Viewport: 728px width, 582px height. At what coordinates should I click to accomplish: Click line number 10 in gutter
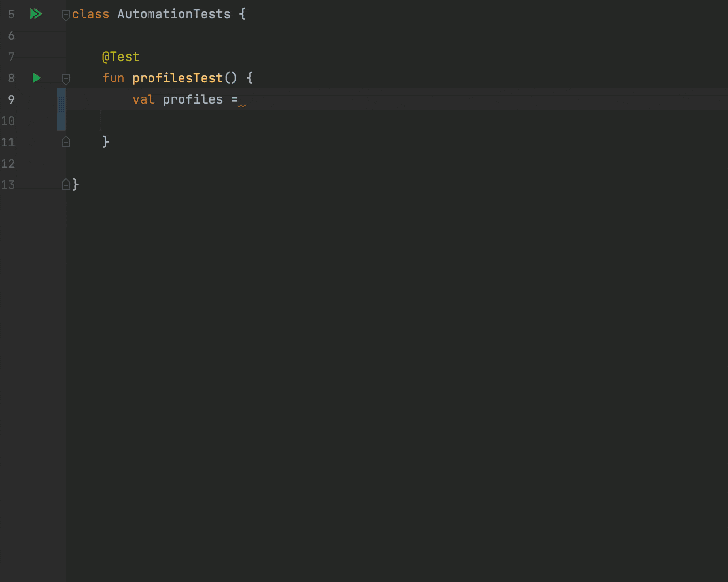tap(8, 121)
